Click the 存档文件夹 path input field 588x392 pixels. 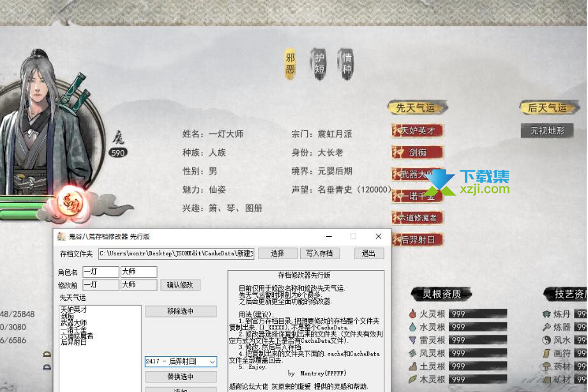(x=176, y=253)
